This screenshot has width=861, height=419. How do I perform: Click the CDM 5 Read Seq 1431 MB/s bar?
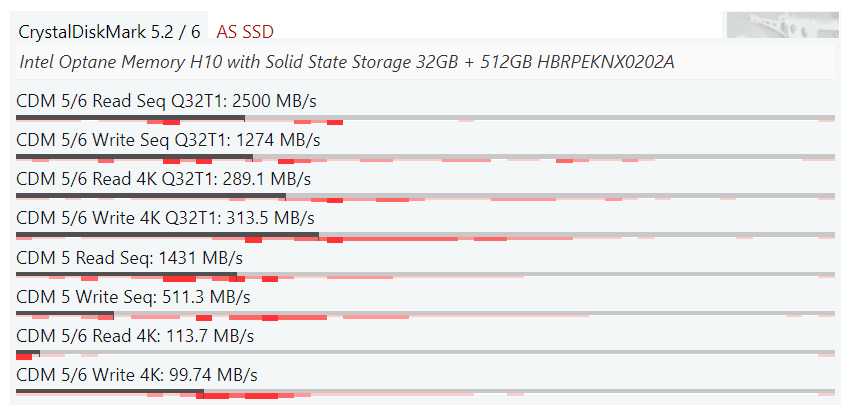coord(425,275)
